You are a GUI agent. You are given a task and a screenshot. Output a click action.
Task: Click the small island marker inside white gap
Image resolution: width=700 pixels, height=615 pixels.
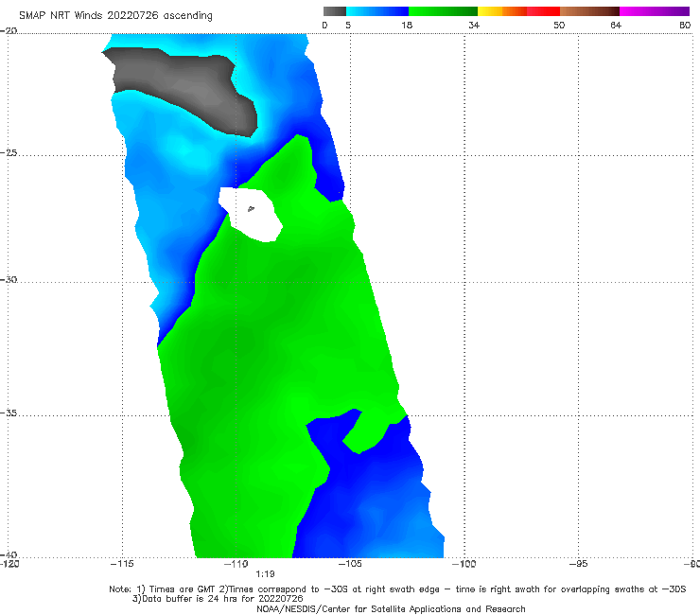point(251,208)
